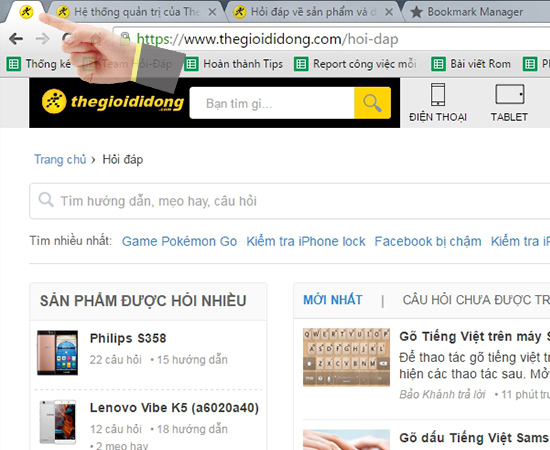This screenshot has height=450, width=550.
Task: Open Gõ dấu Tiếng Việt Sams article
Action: 474,438
